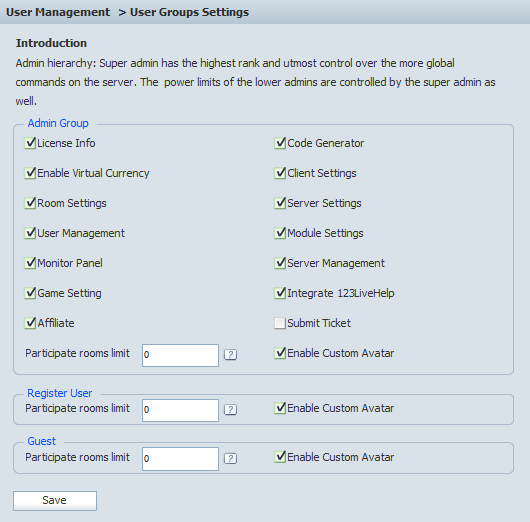Focus Admin Group participate rooms limit field
The height and width of the screenshot is (522, 530).
coord(180,355)
